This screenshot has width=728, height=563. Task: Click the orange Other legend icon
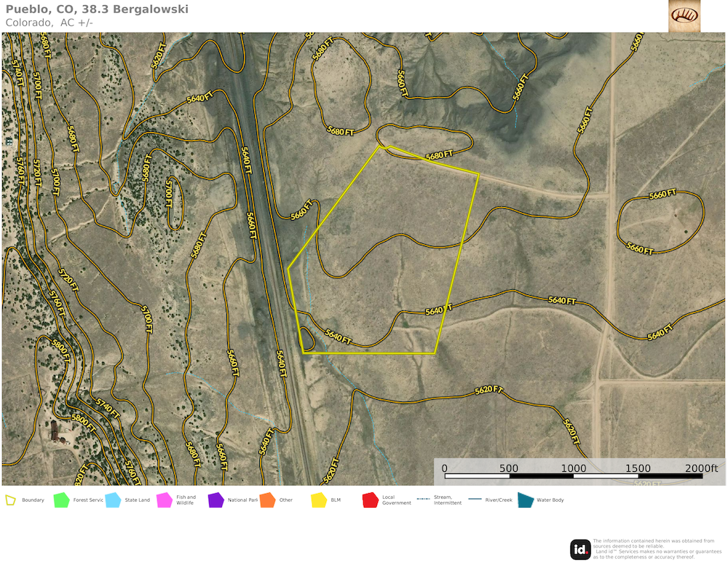click(x=267, y=500)
